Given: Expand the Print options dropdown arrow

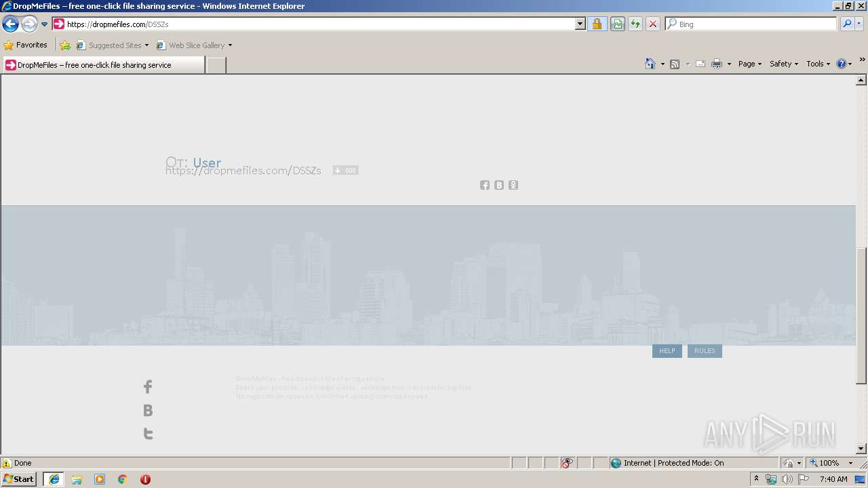Looking at the screenshot, I should point(729,64).
